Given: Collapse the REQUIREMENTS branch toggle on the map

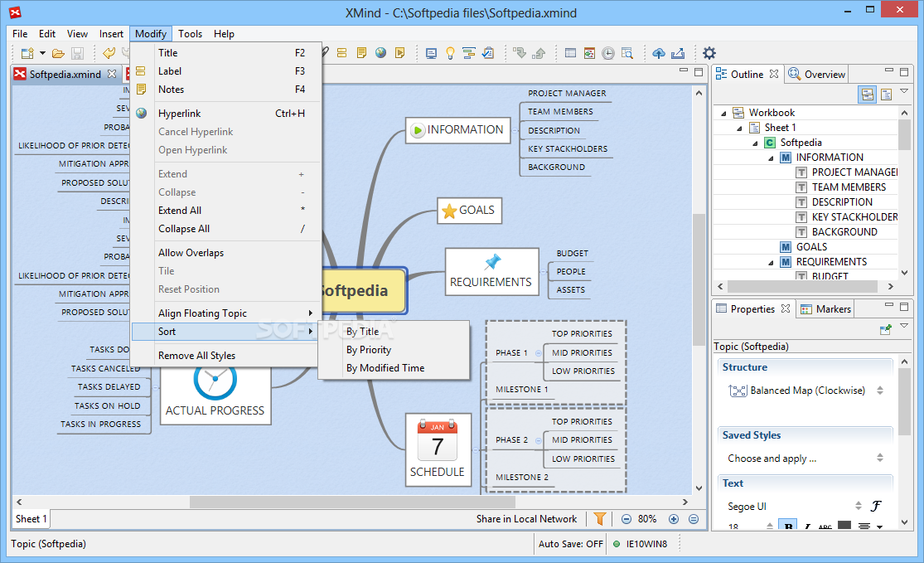Looking at the screenshot, I should (544, 272).
